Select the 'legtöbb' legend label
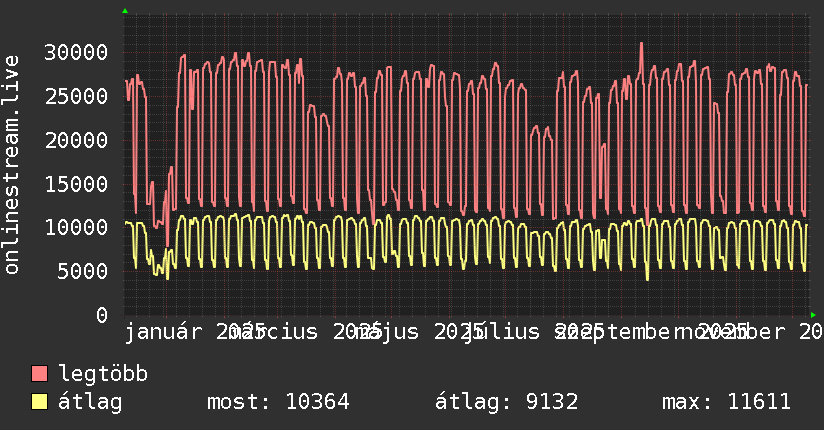The image size is (824, 430). point(103,374)
